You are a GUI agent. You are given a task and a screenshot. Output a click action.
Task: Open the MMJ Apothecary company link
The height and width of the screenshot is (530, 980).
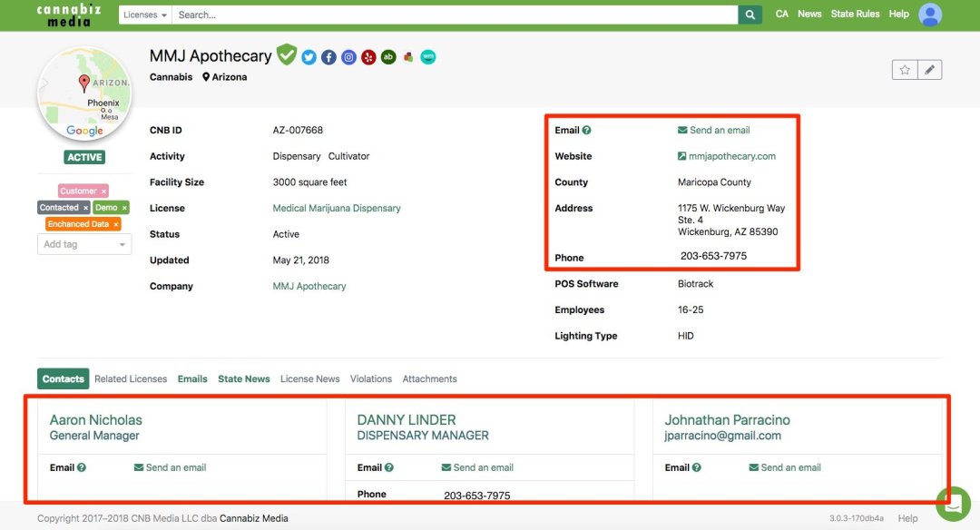[309, 286]
